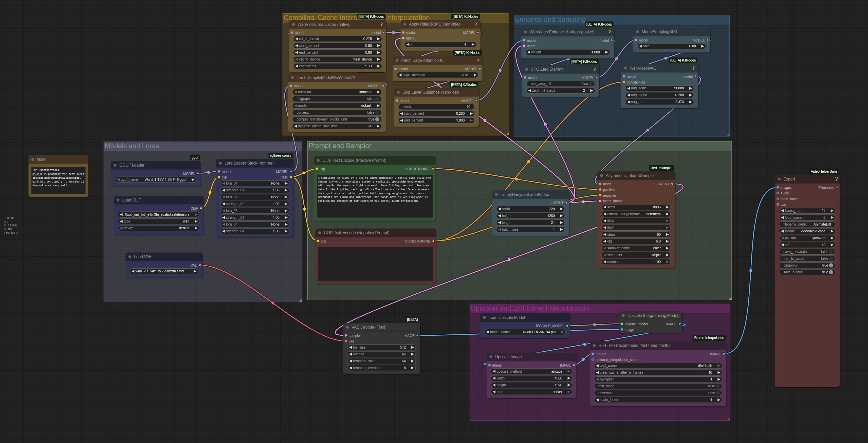This screenshot has height=443, width=868.
Task: Click help icon on Patch Sage Attention KJ
Action: click(x=478, y=60)
